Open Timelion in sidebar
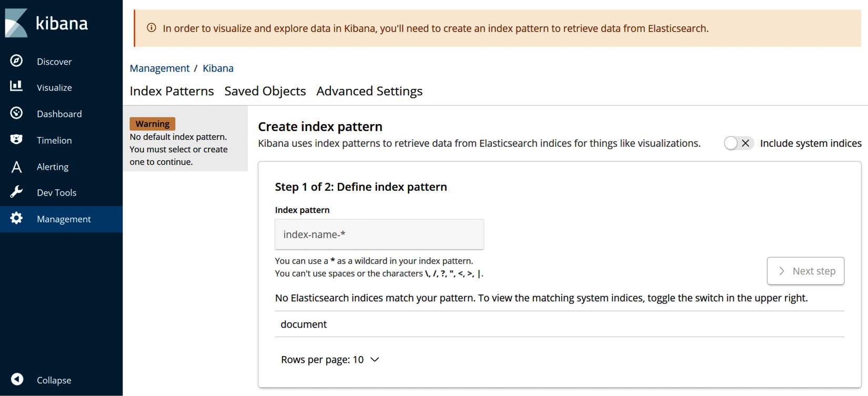The height and width of the screenshot is (396, 868). 54,140
